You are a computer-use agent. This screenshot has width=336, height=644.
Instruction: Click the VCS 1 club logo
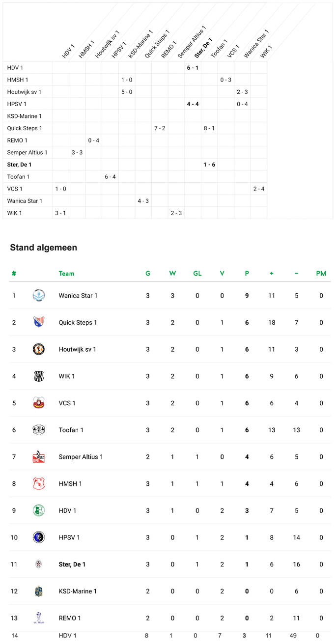point(39,403)
